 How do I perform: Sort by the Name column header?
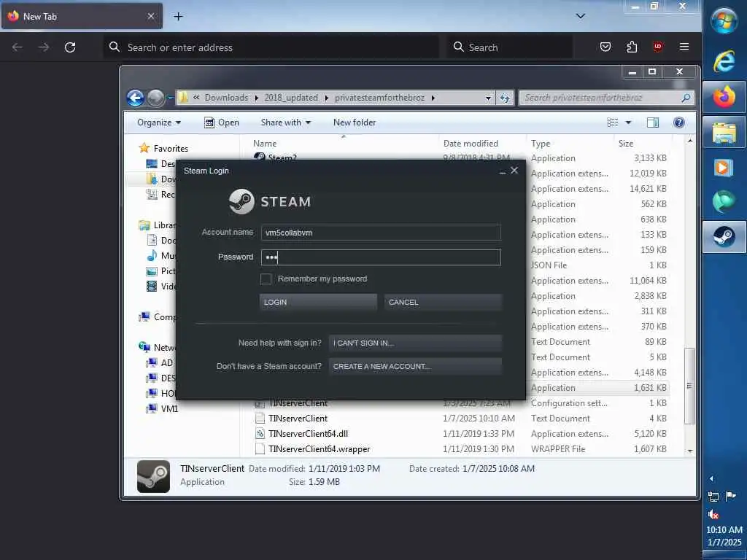coord(344,144)
